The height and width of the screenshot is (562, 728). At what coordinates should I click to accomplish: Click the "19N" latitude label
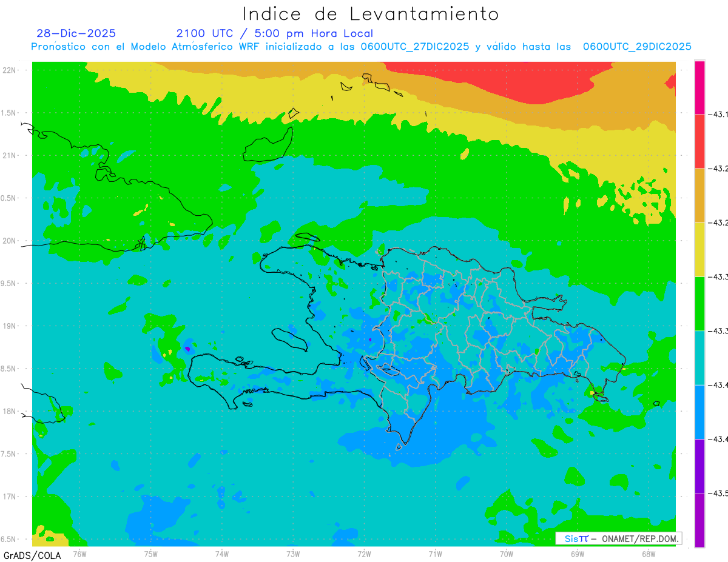coord(10,326)
